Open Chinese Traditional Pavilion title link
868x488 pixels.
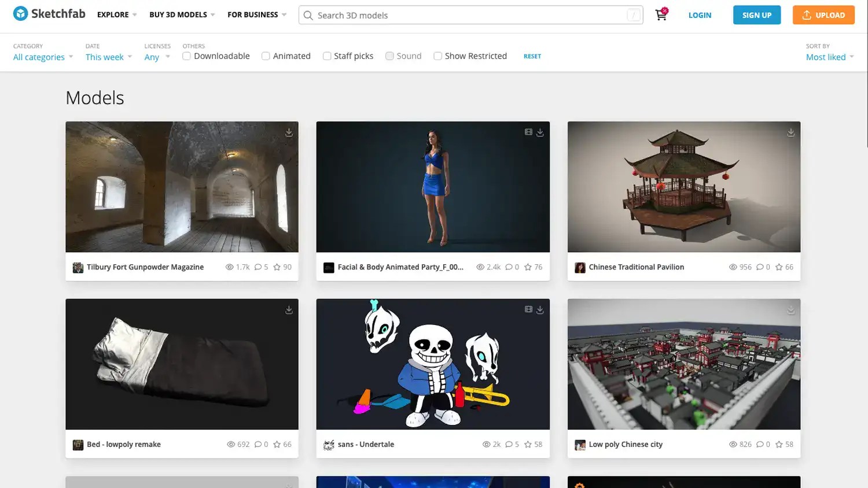637,267
